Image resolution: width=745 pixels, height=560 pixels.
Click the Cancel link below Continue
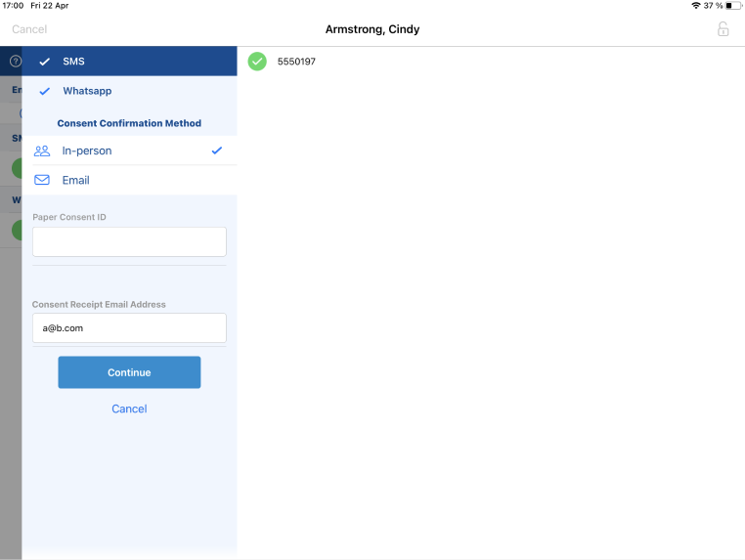129,409
